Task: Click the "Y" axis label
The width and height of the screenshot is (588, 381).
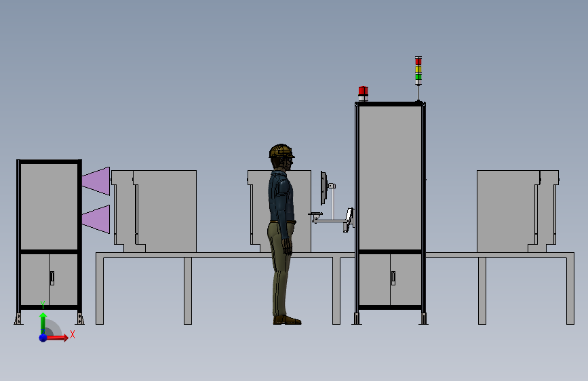Action: 43,305
